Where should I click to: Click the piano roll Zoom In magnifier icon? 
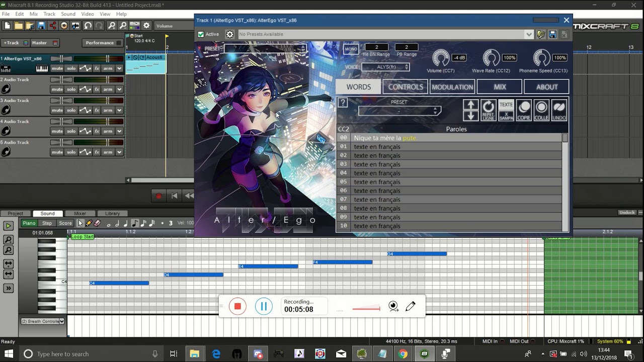click(x=8, y=240)
